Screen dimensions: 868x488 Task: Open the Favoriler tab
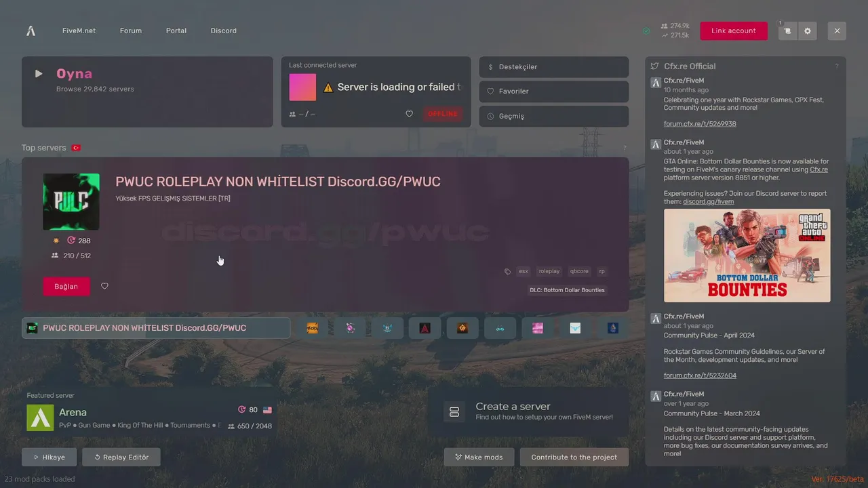(554, 91)
